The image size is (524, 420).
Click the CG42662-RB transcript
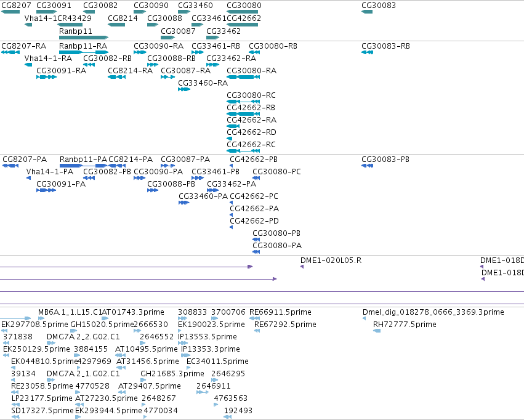tap(243, 114)
